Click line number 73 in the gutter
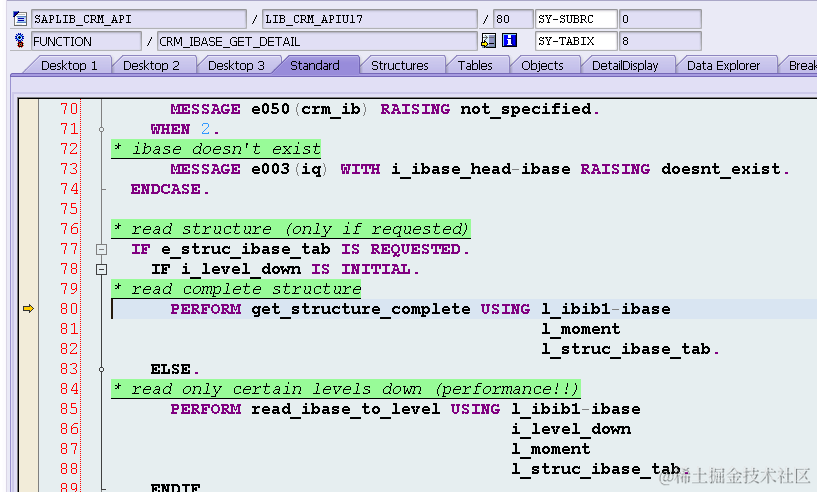 (69, 169)
